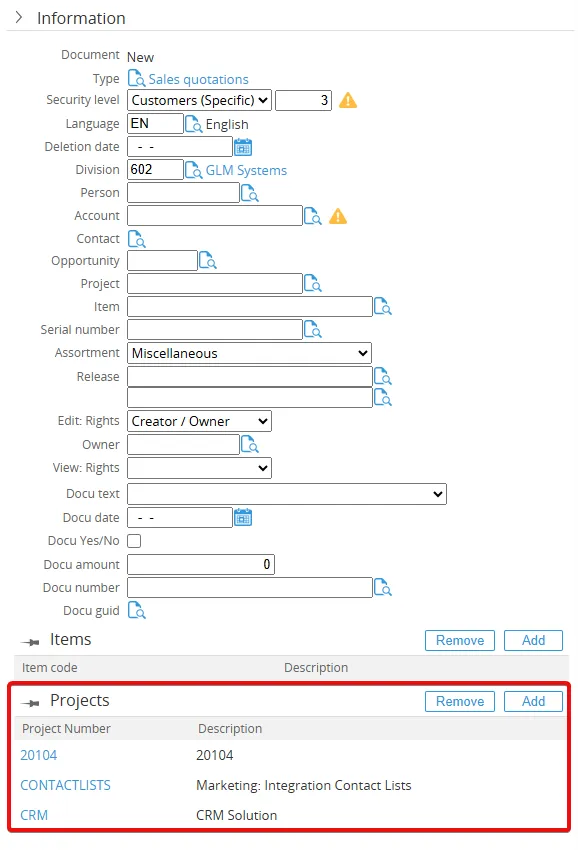Tick the Docu Yes/No checkbox
Viewport: 578px width, 850px height.
pos(134,541)
